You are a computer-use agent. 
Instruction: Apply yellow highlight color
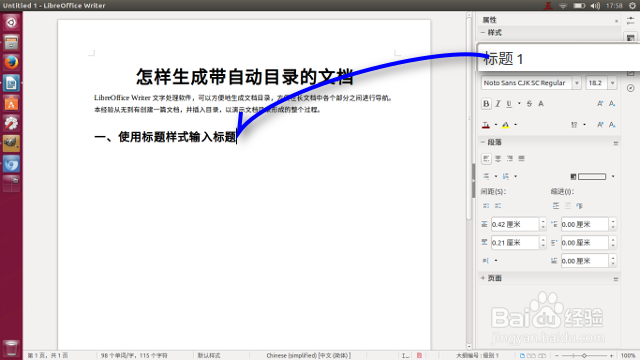[x=505, y=125]
